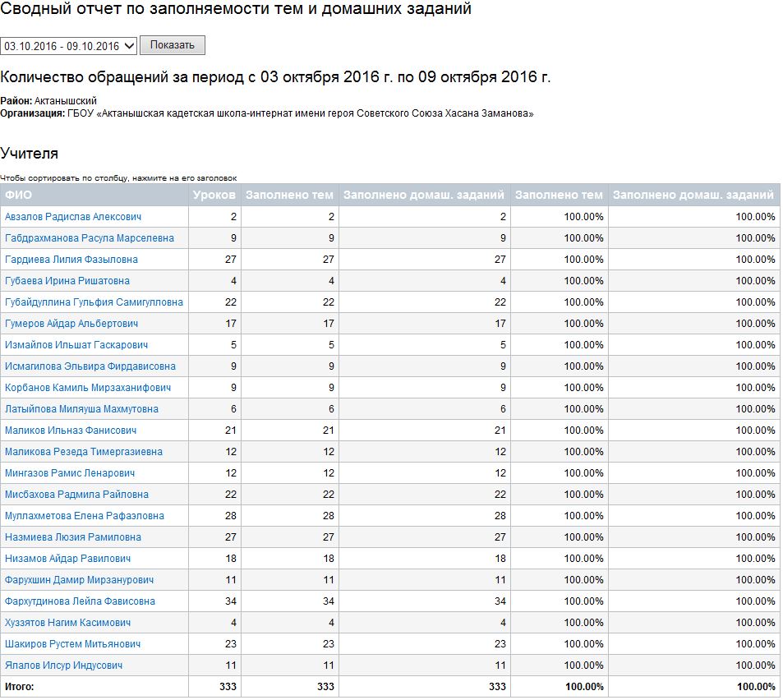Viewport: 783px width, 700px height.
Task: Open teacher link Авзалов Радислав Алексович
Action: (x=73, y=217)
